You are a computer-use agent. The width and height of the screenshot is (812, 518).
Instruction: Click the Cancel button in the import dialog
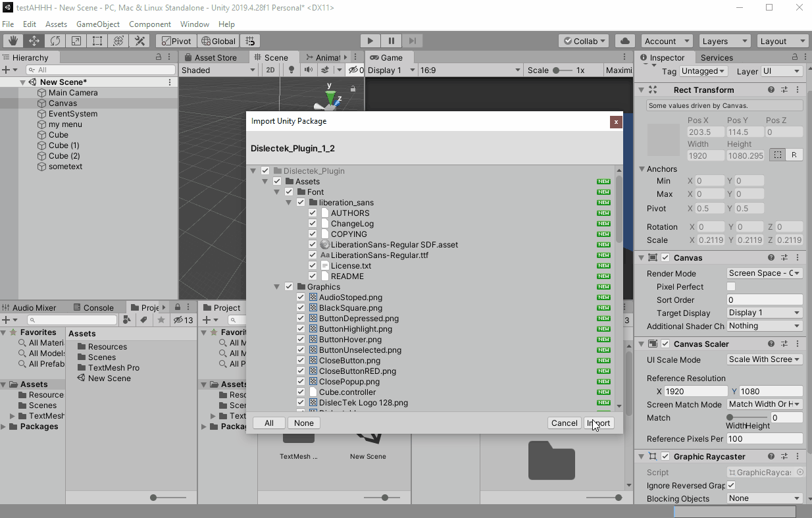pos(565,423)
